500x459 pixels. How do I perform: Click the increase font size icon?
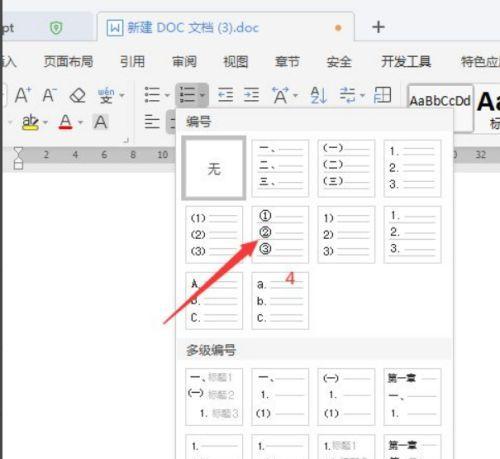(x=23, y=95)
